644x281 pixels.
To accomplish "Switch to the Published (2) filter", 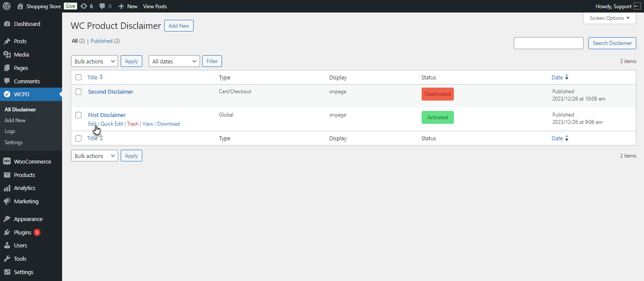I will (x=105, y=41).
